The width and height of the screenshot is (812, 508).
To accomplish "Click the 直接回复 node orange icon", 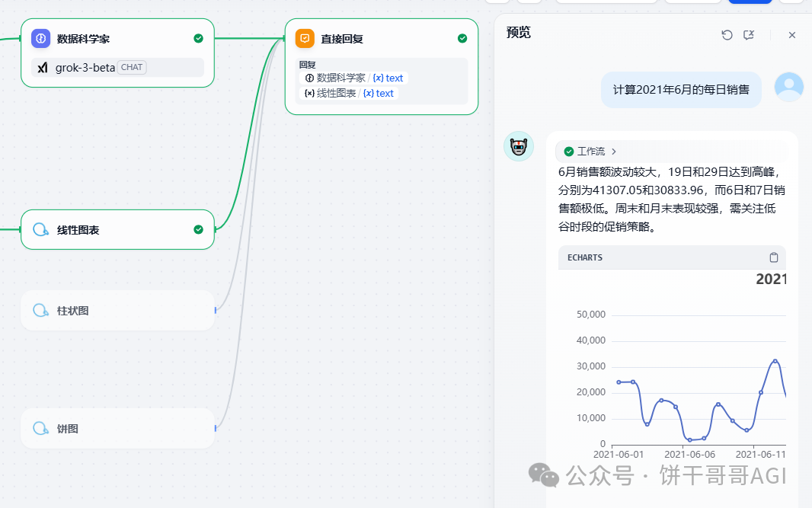I will (x=305, y=38).
